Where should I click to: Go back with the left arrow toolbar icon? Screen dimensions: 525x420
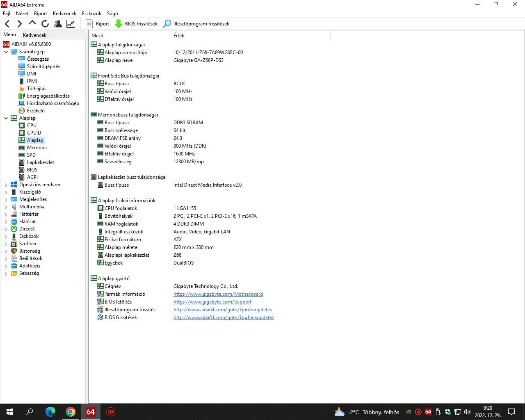[x=7, y=24]
